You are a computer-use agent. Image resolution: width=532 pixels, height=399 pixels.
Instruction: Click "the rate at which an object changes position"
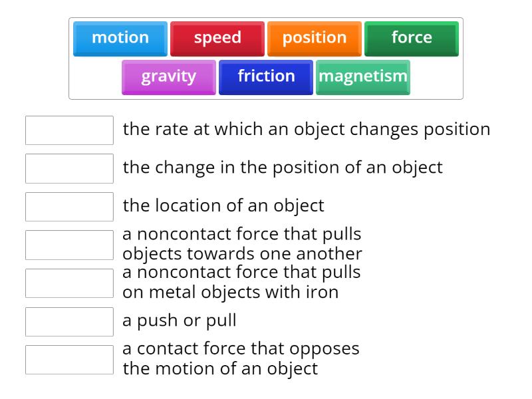(x=306, y=129)
